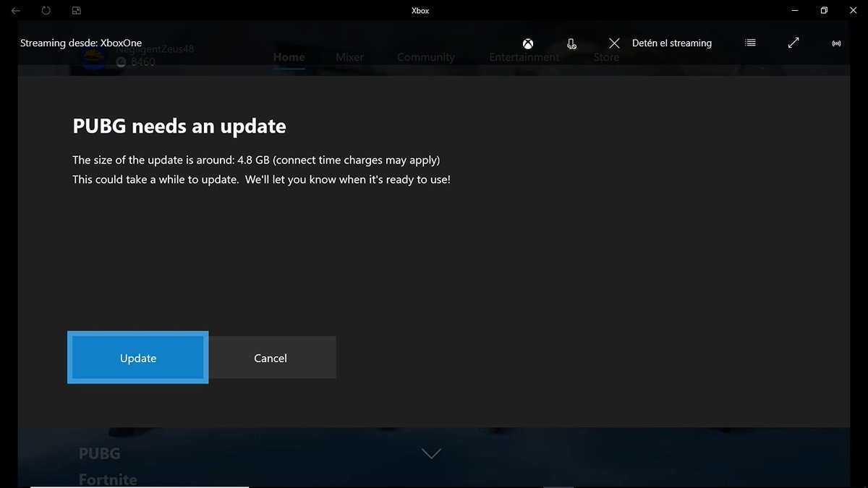Toggle the microphone icon in streaming bar
The image size is (868, 488).
571,43
